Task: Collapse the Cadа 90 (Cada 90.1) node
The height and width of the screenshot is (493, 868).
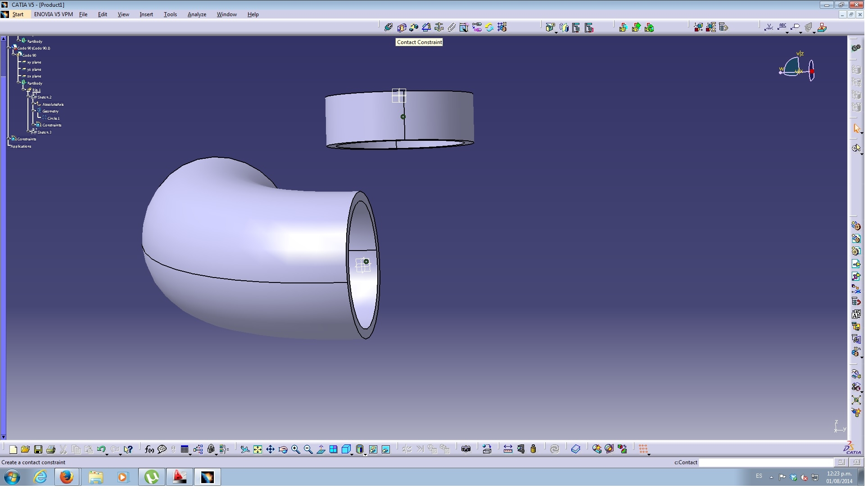Action: click(x=9, y=47)
